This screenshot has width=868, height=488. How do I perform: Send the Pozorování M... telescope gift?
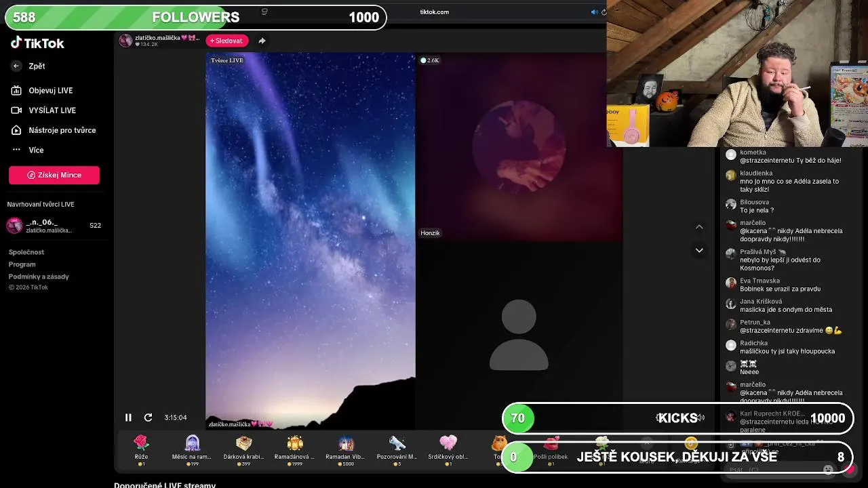pyautogui.click(x=397, y=450)
